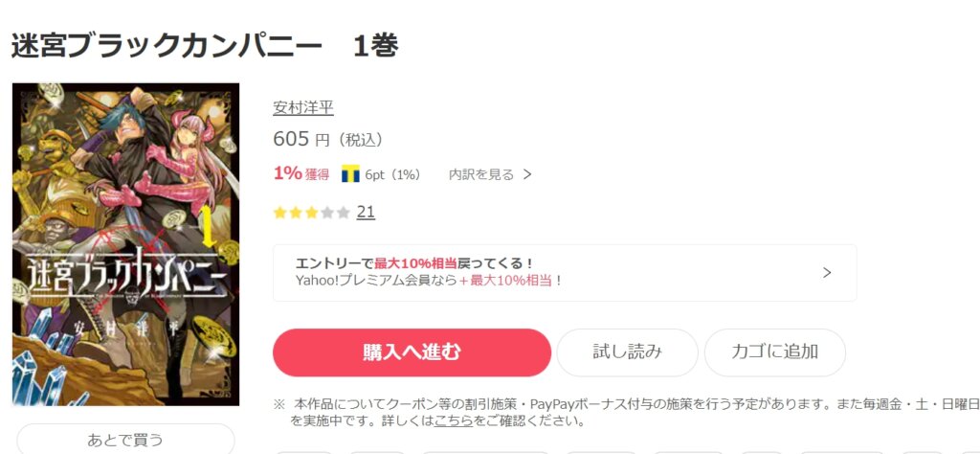This screenshot has width=980, height=454.
Task: Save for later with the あとで買う button
Action: click(x=125, y=439)
